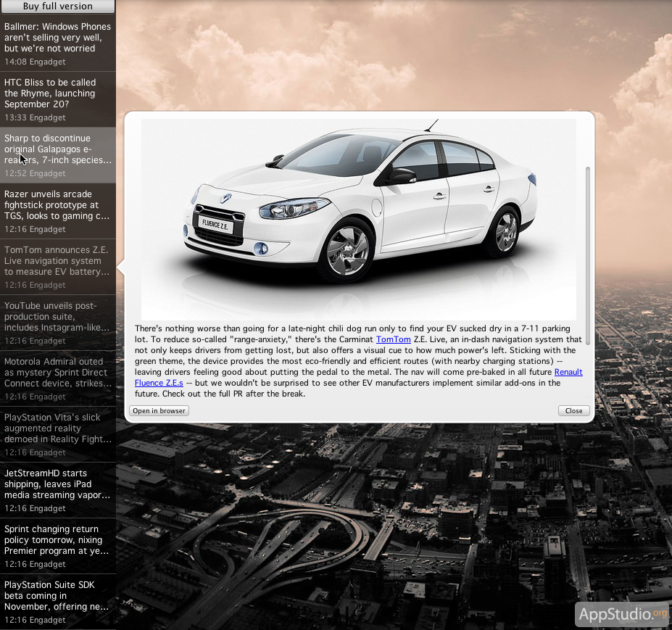This screenshot has height=630, width=672.
Task: Close the article popup
Action: (x=574, y=410)
